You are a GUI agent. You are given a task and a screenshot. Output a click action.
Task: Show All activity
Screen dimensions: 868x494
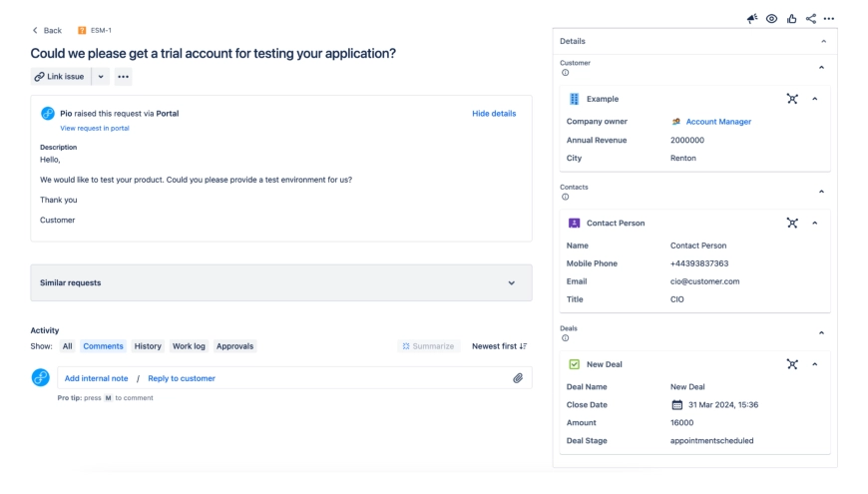point(67,346)
